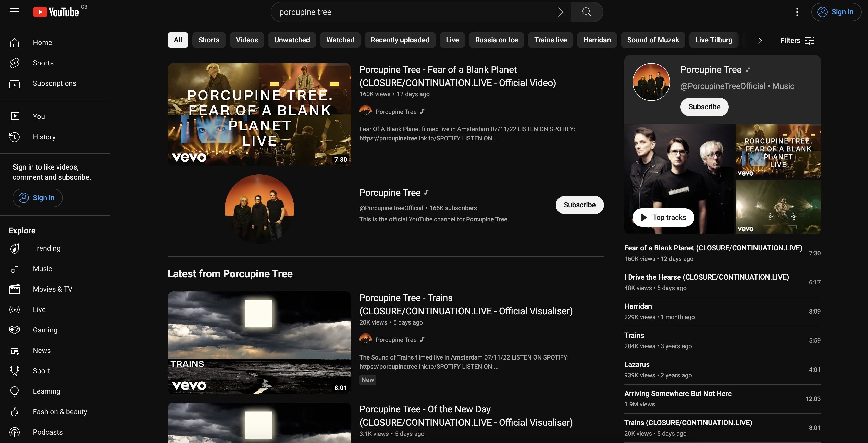
Task: Play the Lazarus track
Action: (x=722, y=369)
